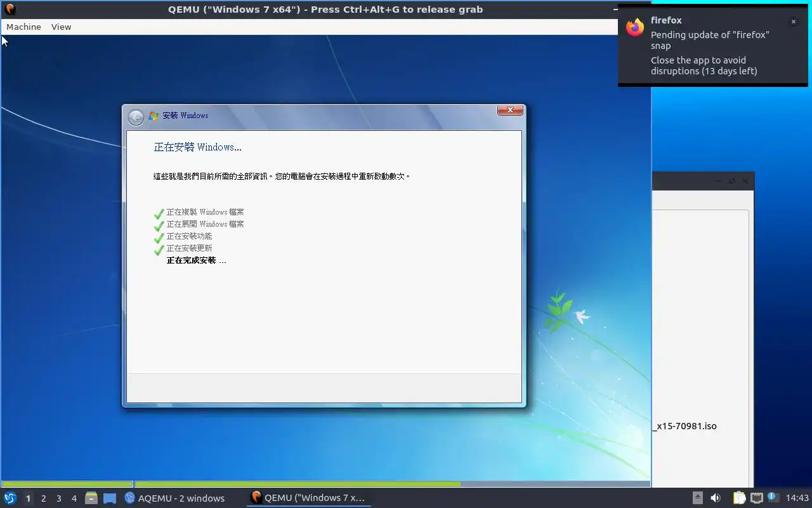The width and height of the screenshot is (812, 508).
Task: Select QEMU Windows 7 x64 taskbar entry
Action: point(309,498)
